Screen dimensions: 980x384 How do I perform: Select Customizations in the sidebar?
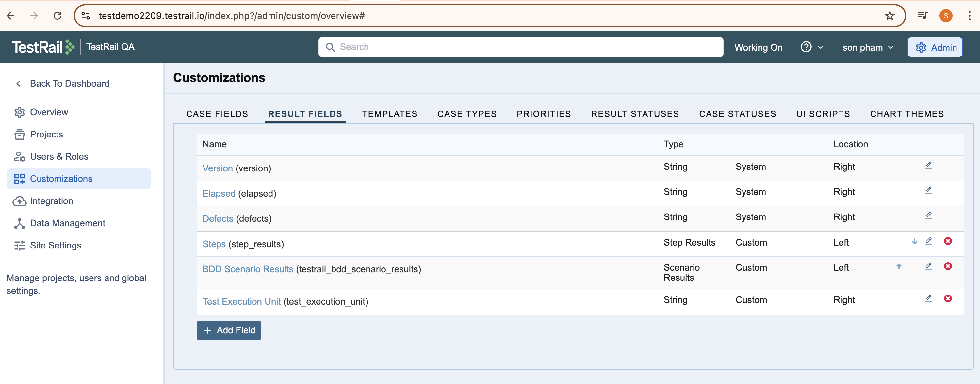(79, 179)
